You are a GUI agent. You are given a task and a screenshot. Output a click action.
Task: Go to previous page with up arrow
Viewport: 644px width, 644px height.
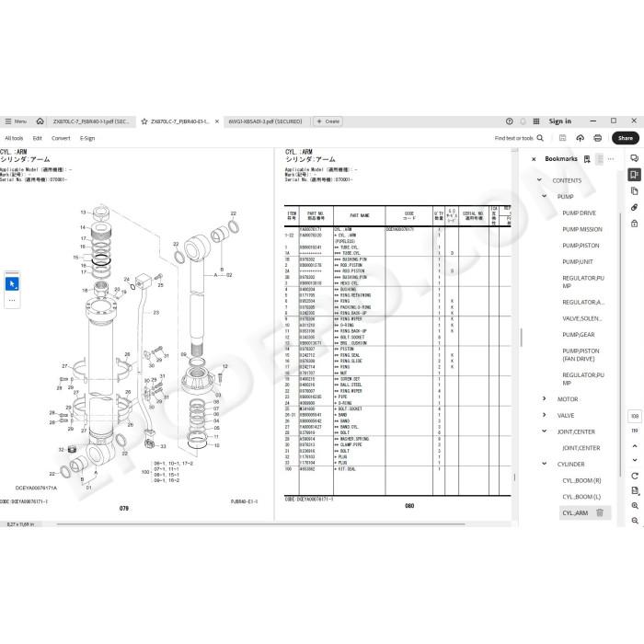(x=635, y=446)
